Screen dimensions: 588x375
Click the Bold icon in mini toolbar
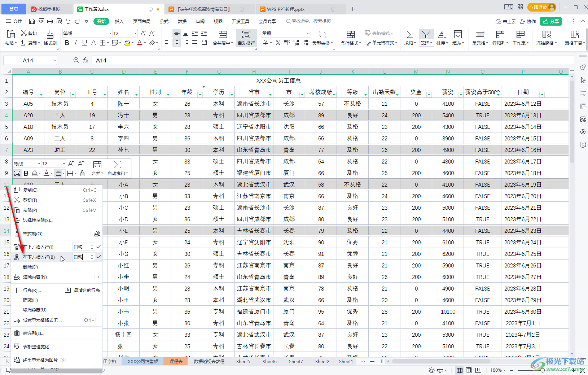click(x=26, y=174)
